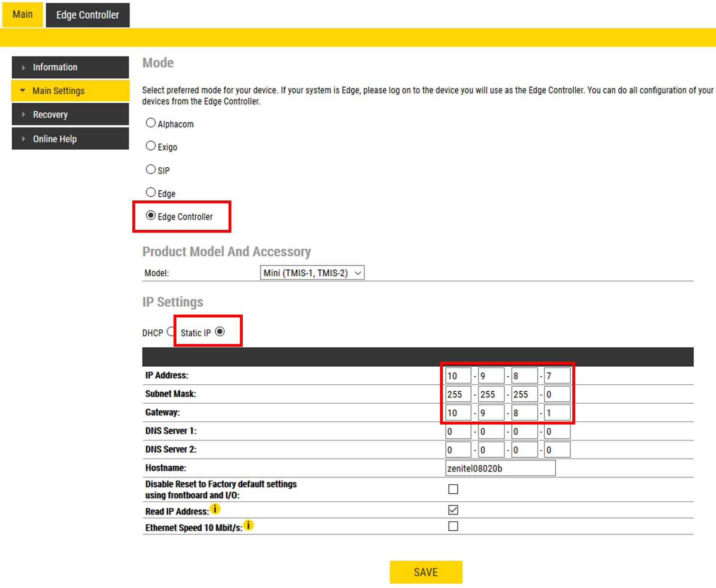Select SIP as preferred mode

[x=151, y=170]
